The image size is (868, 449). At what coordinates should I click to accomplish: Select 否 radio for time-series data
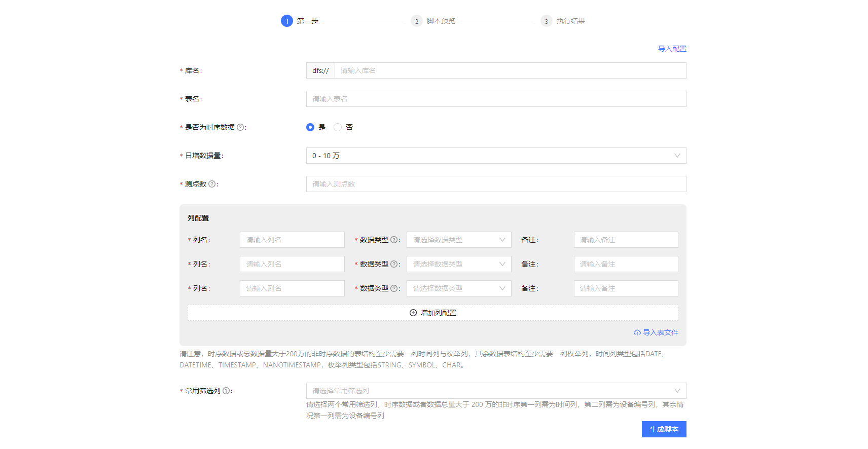point(338,127)
